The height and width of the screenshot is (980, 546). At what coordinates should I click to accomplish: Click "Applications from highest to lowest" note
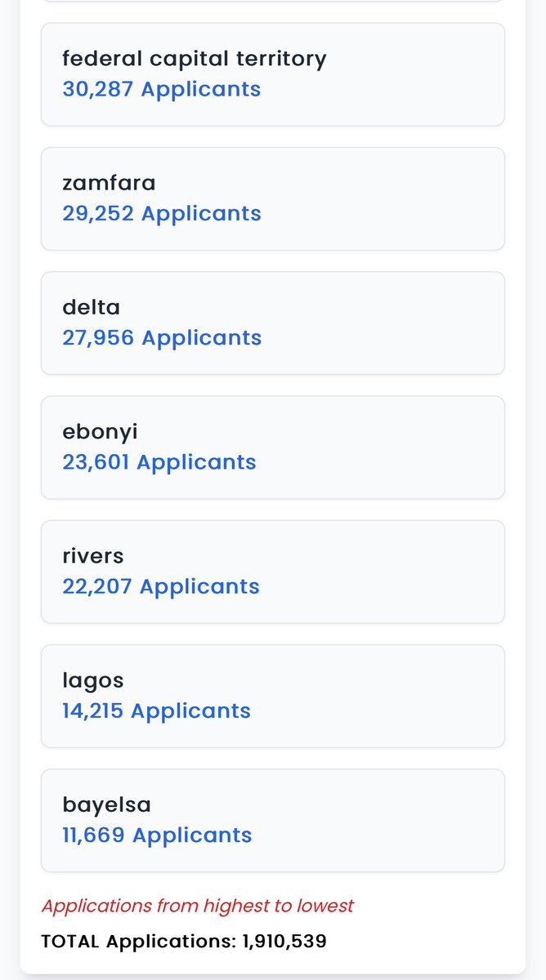coord(198,906)
